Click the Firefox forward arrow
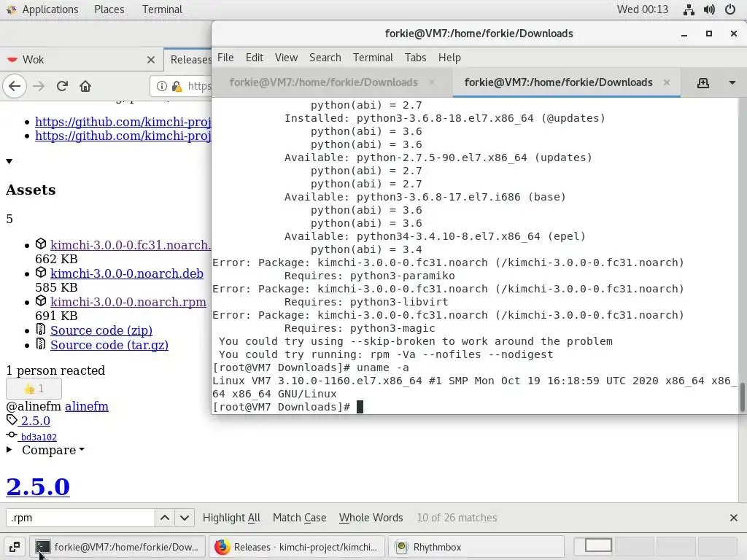Viewport: 747px width, 560px height. tap(39, 86)
